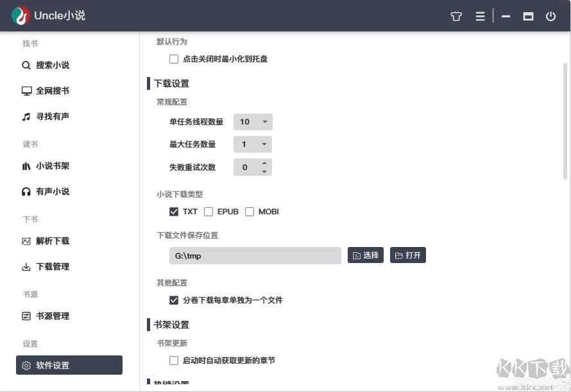The image size is (571, 392).
Task: Click the download path field showing G:\tmp
Action: pyautogui.click(x=255, y=255)
